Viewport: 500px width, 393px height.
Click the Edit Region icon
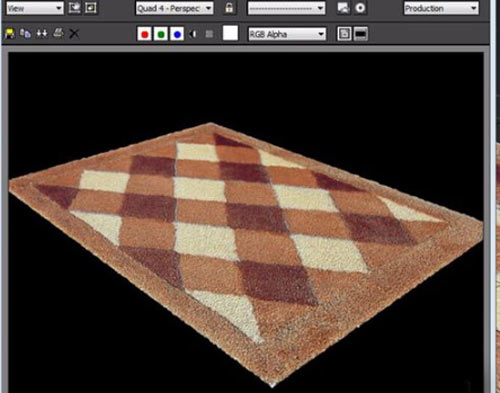click(74, 8)
